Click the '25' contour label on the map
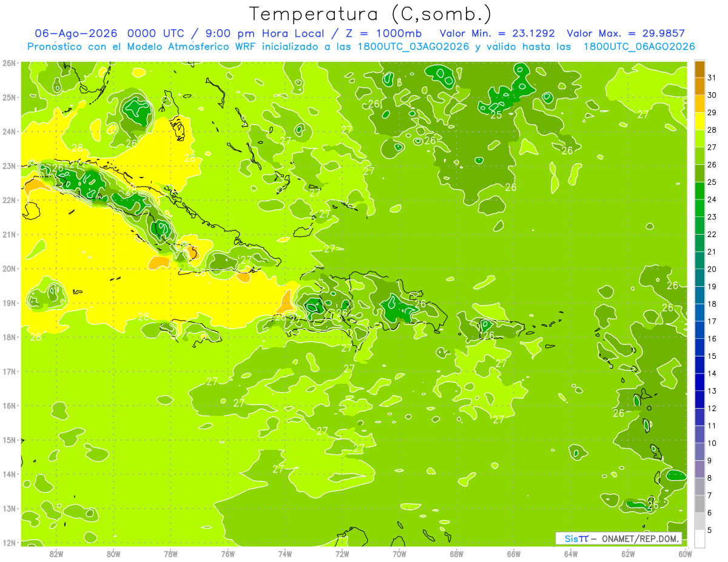 (496, 115)
